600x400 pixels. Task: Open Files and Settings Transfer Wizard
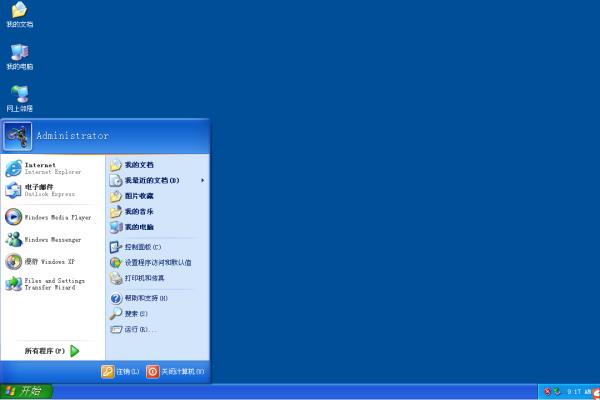pos(52,284)
